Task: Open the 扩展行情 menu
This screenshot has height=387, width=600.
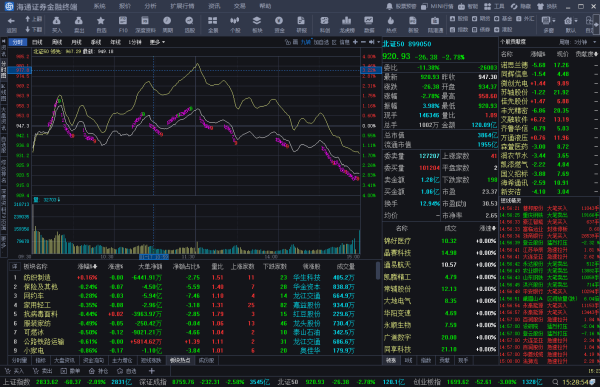Action: [x=182, y=6]
